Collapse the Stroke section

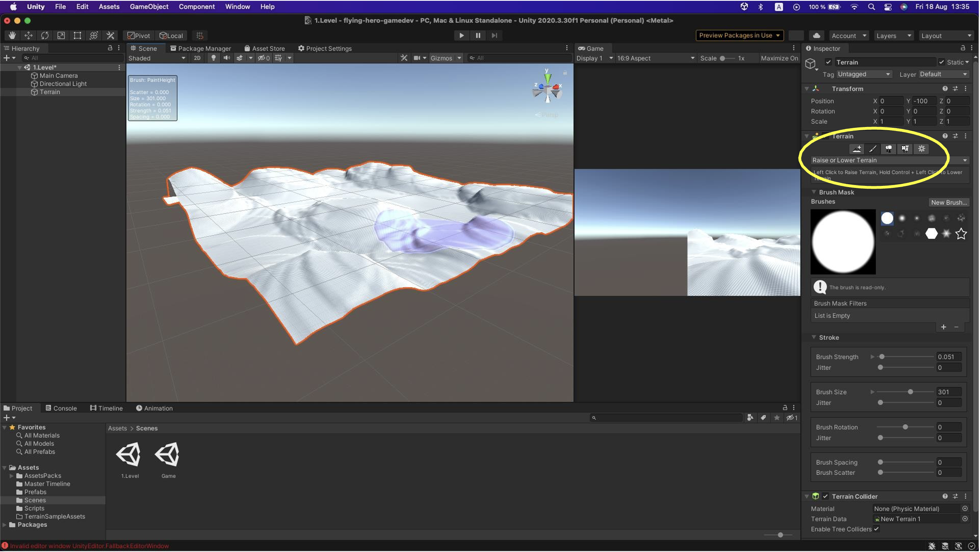tap(814, 337)
